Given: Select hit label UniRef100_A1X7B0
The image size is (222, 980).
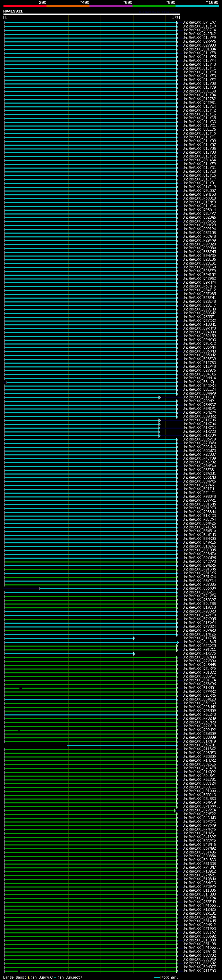Looking at the screenshot, I should tap(199, 435).
